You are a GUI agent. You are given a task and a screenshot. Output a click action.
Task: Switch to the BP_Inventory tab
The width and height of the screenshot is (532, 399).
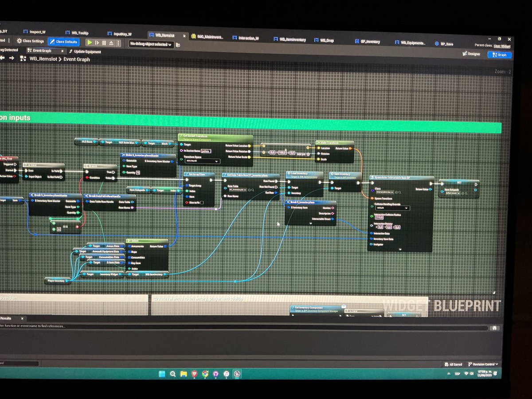pos(367,41)
